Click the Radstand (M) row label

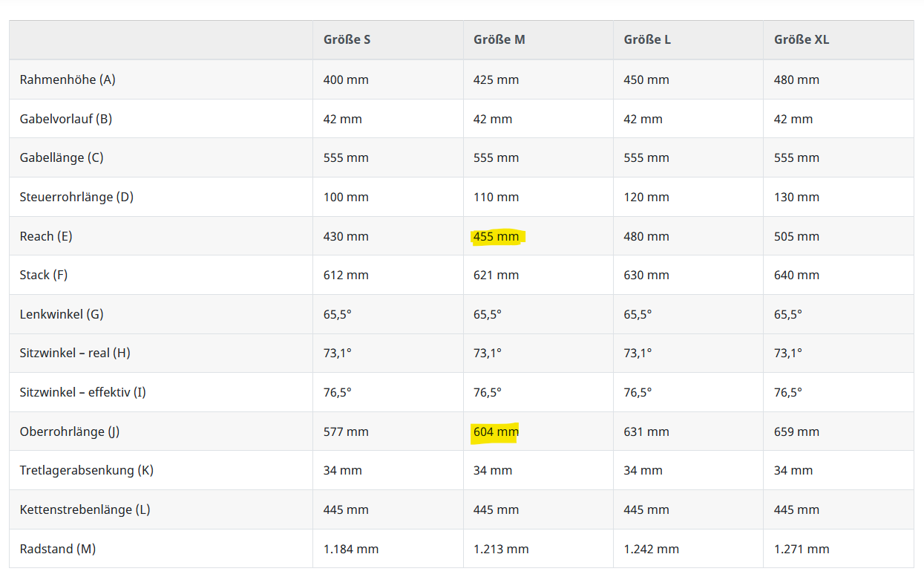tap(58, 549)
